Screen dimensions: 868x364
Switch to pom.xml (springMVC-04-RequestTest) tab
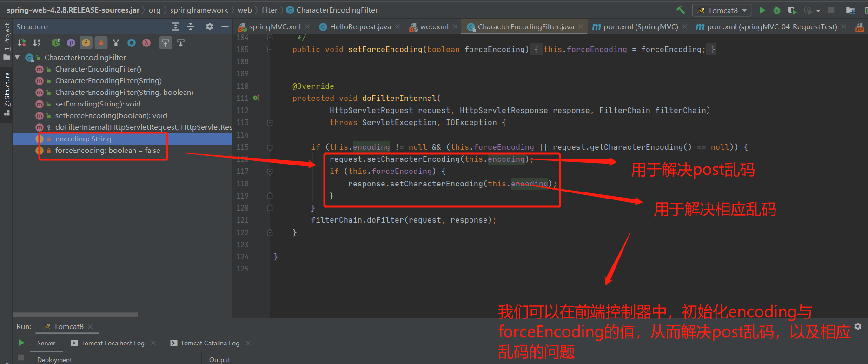point(772,26)
